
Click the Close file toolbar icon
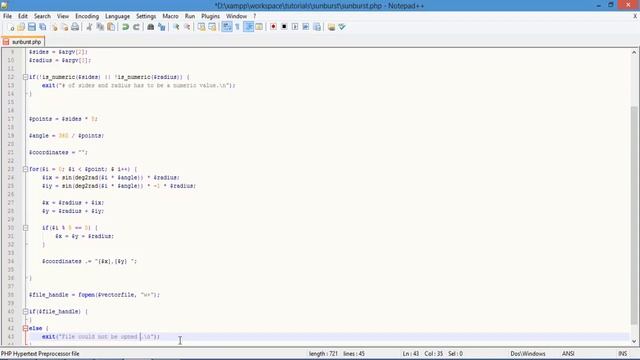(54, 27)
